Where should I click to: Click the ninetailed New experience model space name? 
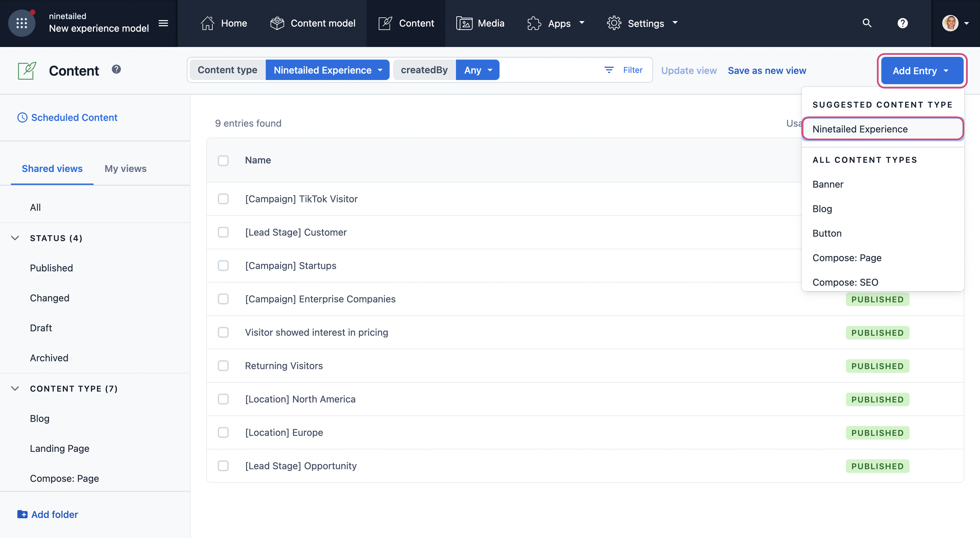coord(99,23)
